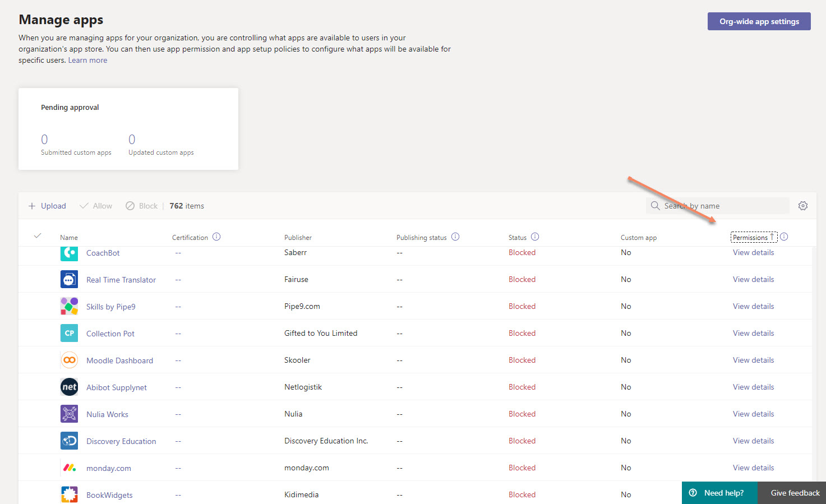Screen dimensions: 826x504
Task: Open the Real Time Translator link
Action: pyautogui.click(x=121, y=280)
